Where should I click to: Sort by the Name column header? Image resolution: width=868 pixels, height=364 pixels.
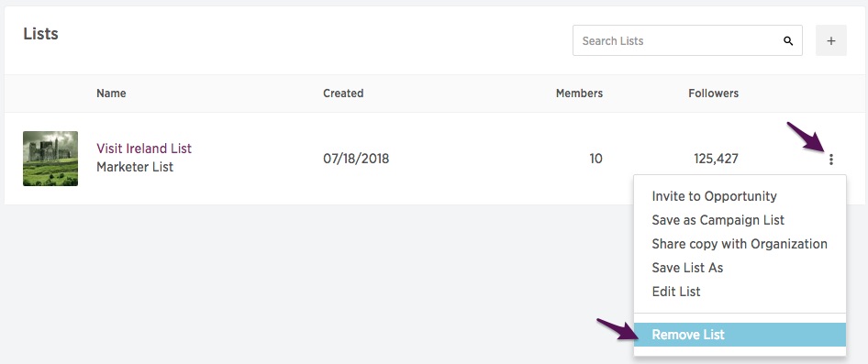pos(111,94)
